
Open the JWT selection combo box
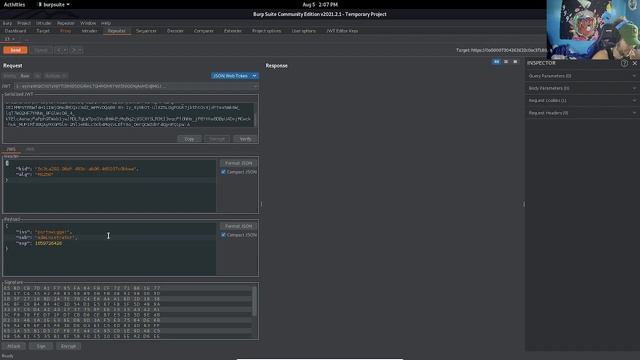click(x=136, y=86)
